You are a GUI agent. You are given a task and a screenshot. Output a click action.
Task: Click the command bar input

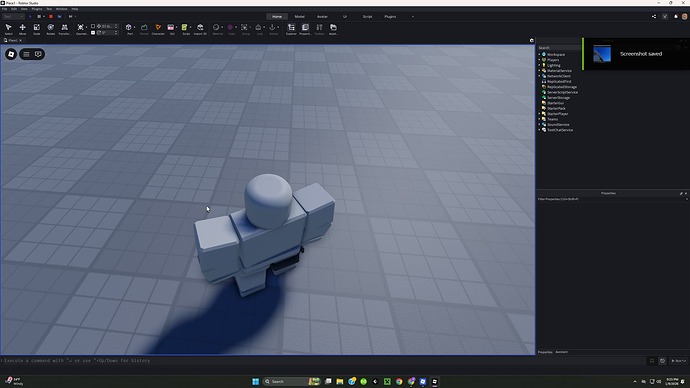coord(323,361)
